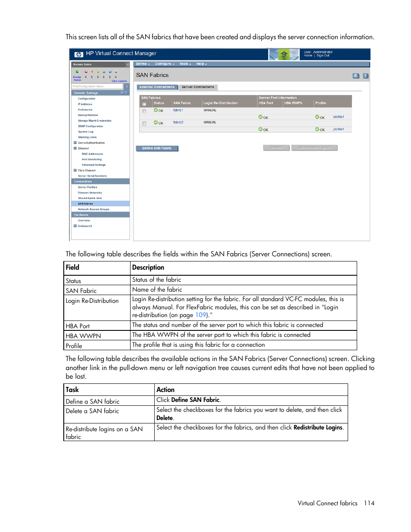
Task: Click the search help question-mark button
Action: (x=127, y=86)
